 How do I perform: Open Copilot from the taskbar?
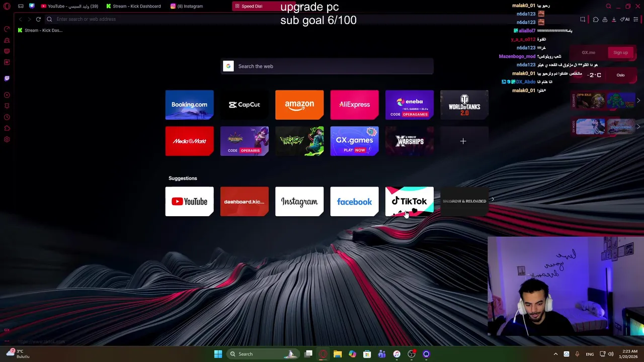[x=352, y=354]
